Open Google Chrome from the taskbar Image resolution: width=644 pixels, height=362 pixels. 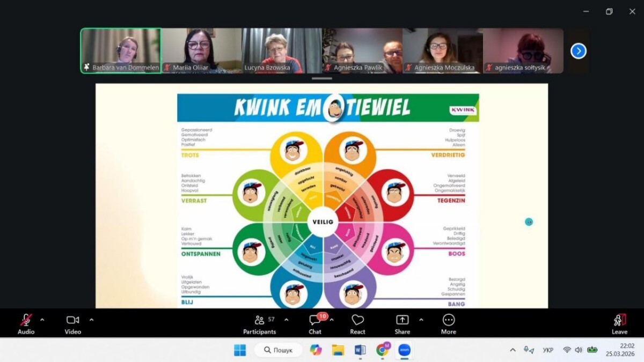(383, 350)
